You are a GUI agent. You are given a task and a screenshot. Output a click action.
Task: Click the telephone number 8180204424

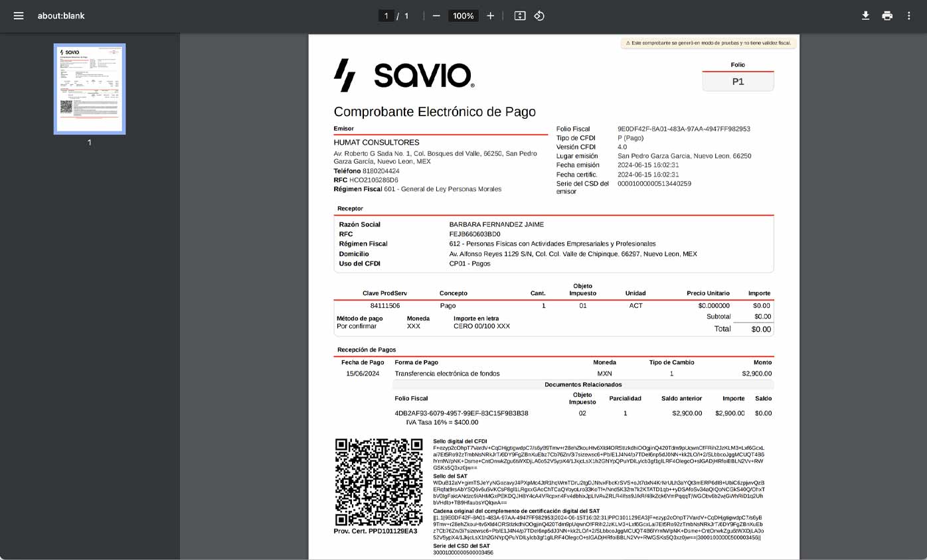coord(381,171)
